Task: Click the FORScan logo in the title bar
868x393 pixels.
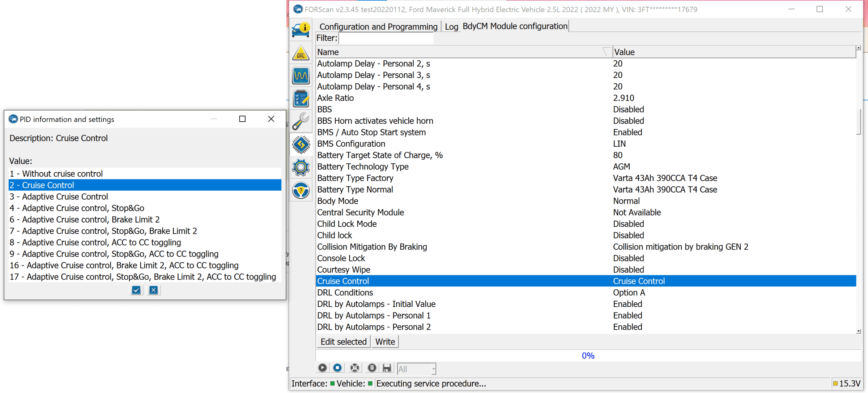Action: pyautogui.click(x=298, y=9)
